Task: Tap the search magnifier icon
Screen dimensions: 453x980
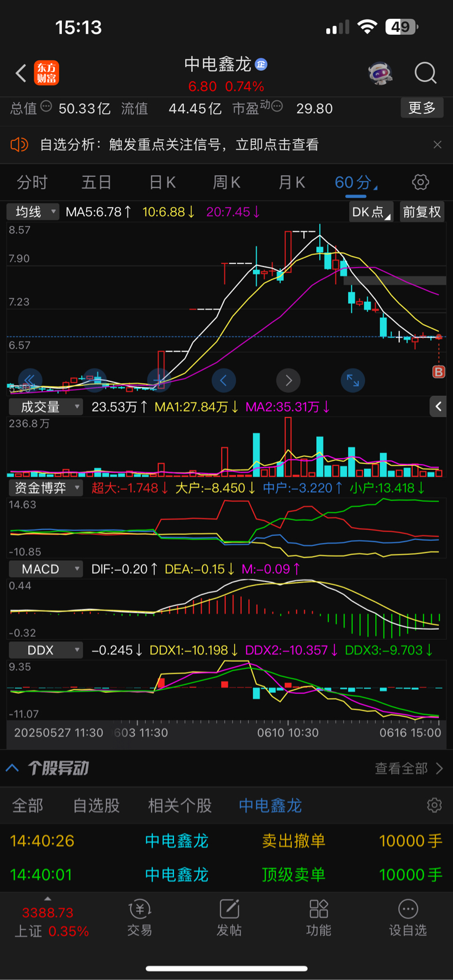Action: point(425,73)
